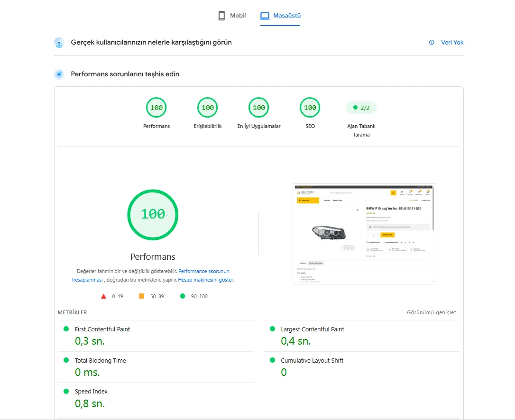This screenshot has width=515, height=420.
Task: Click the First Contentful Paint metric label
Action: pyautogui.click(x=102, y=329)
